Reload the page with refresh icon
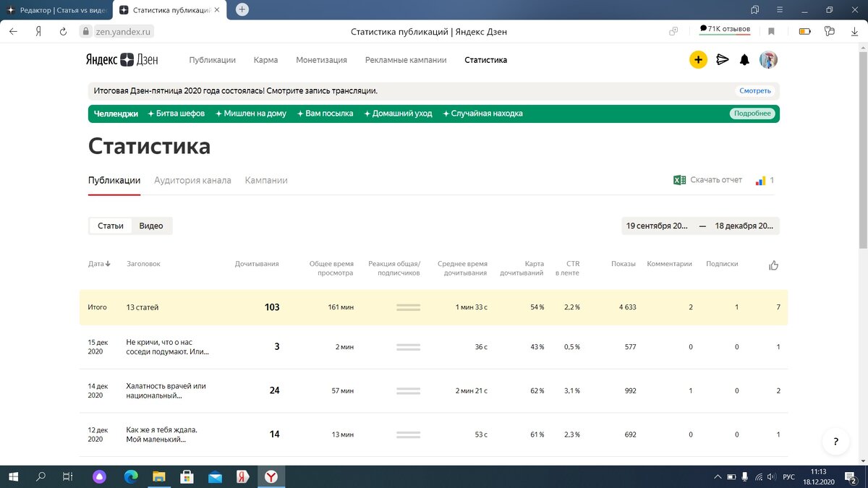 (63, 31)
